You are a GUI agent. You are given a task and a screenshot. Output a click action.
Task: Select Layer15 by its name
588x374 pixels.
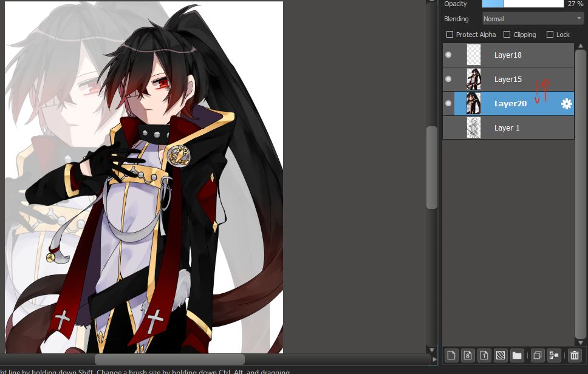pyautogui.click(x=508, y=80)
